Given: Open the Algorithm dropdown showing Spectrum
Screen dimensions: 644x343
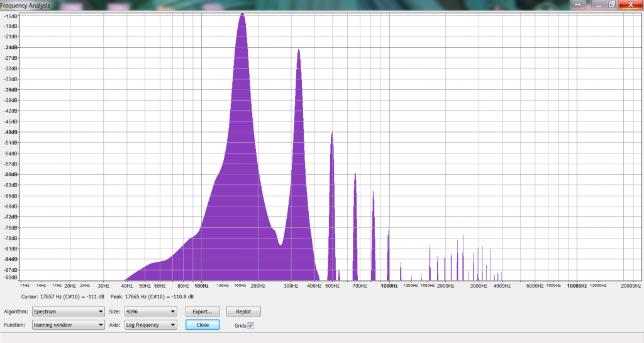Looking at the screenshot, I should 68,312.
